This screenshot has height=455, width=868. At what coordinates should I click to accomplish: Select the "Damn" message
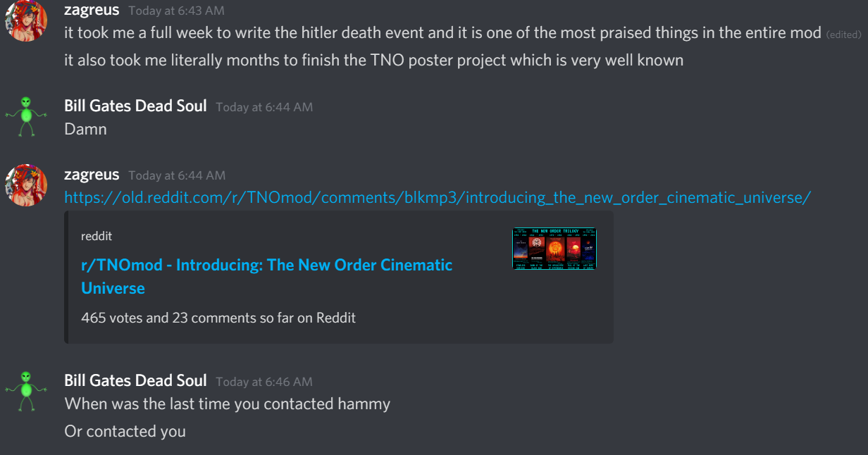point(86,129)
